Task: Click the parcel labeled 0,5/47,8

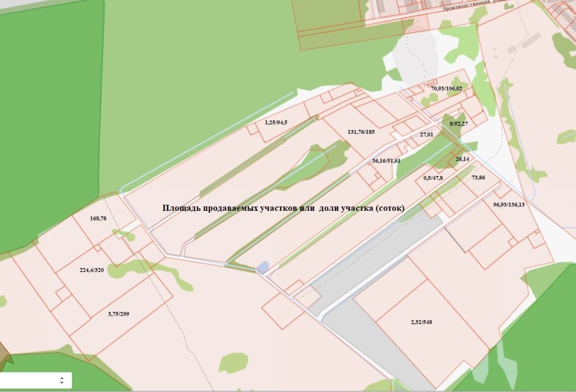Action: coord(433,178)
